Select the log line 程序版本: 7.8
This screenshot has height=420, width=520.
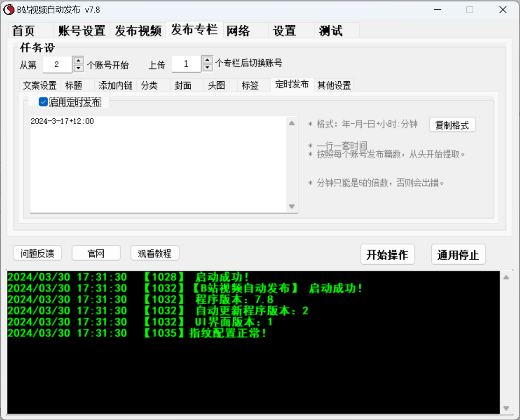141,299
